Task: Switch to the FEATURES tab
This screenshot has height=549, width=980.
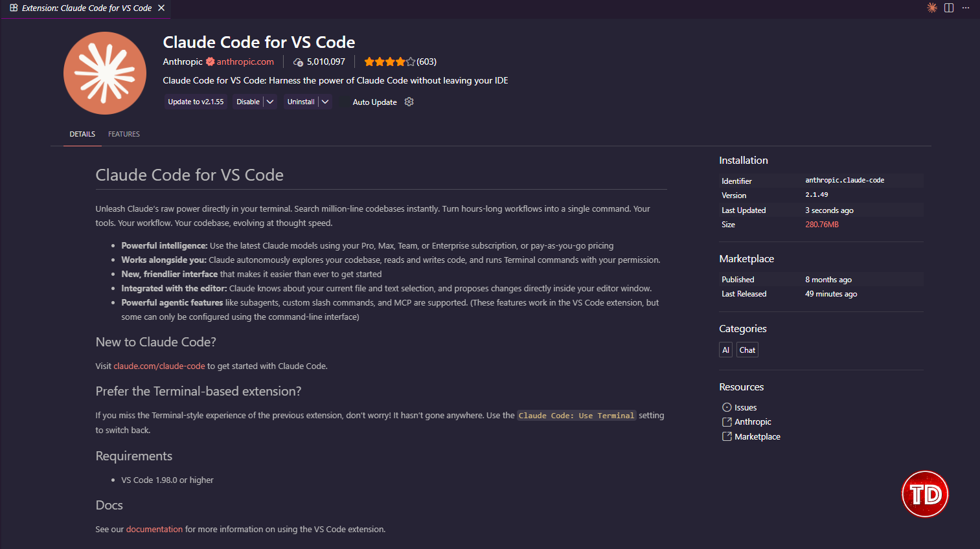Action: (x=124, y=134)
